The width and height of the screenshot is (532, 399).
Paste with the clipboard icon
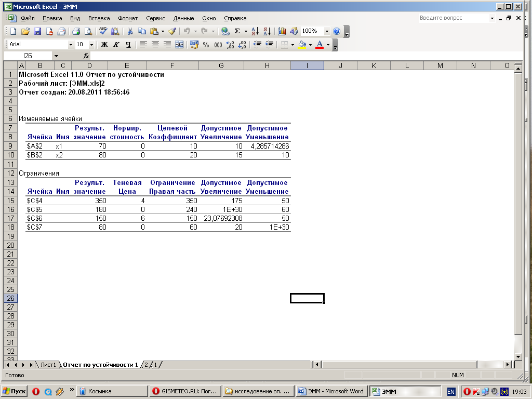click(154, 31)
